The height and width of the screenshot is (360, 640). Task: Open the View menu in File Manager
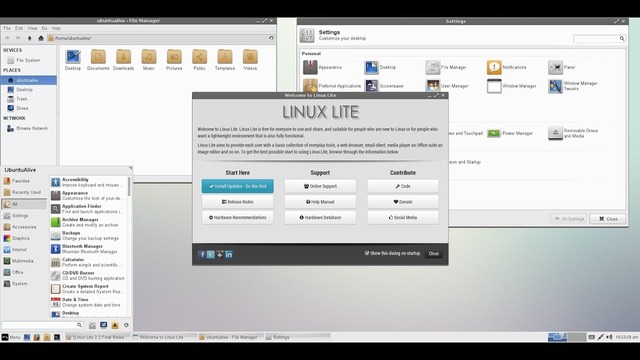coord(32,29)
